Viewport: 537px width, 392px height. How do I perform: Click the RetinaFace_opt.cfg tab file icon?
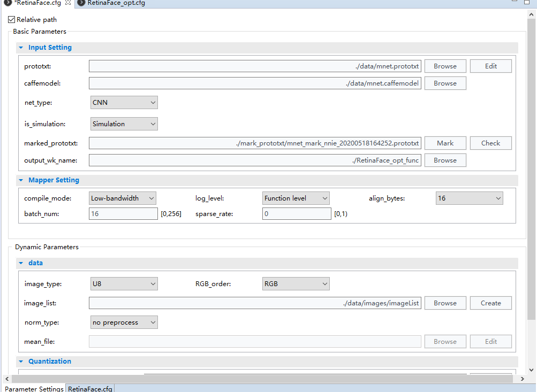point(81,3)
